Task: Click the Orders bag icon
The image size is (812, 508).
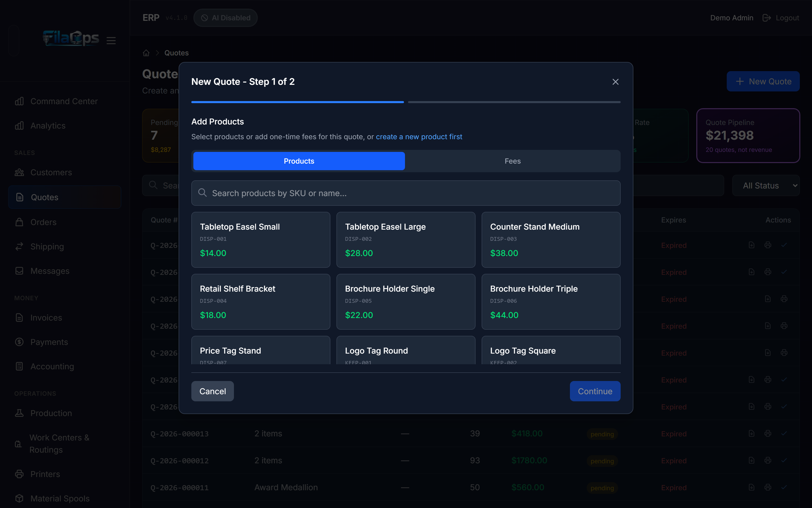Action: 20,222
